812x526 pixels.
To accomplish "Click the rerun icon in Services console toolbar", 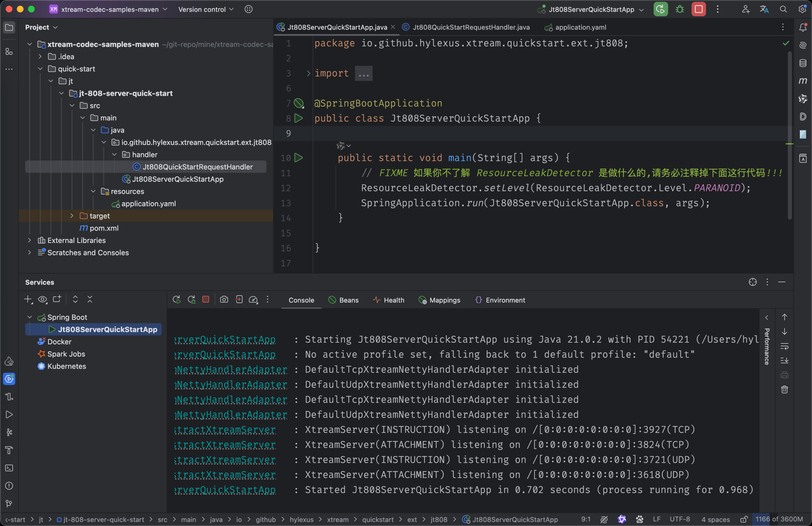I will pos(177,300).
